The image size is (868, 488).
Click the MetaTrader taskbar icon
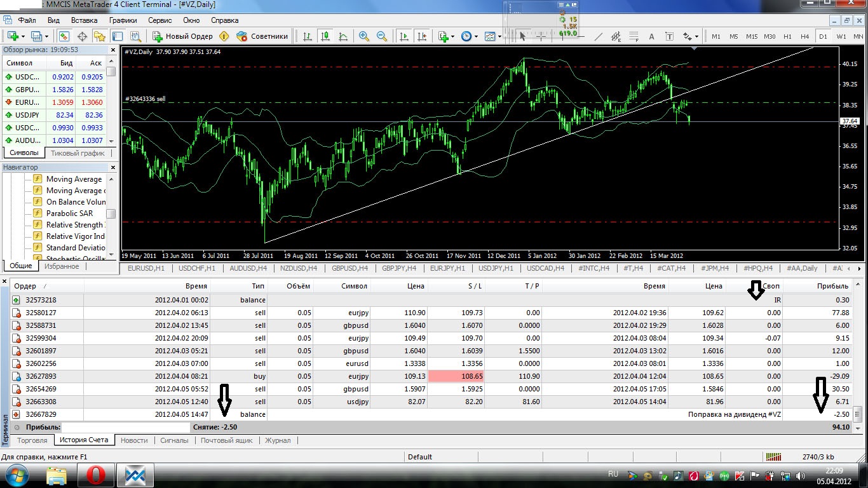(136, 475)
